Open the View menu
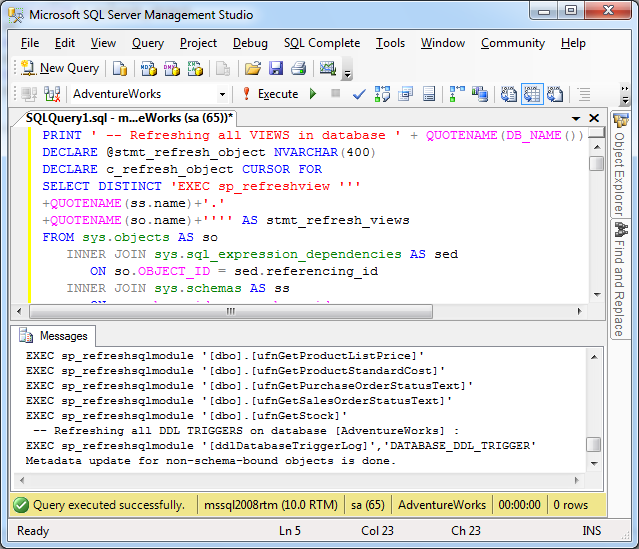 coord(103,43)
